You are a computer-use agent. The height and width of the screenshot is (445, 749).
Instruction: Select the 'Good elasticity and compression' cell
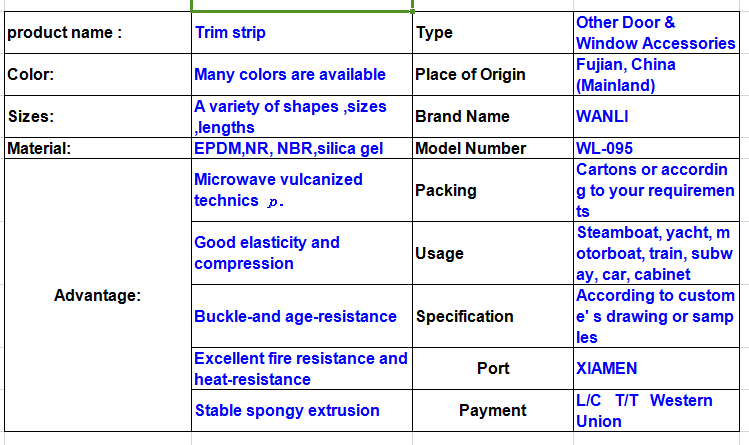(x=302, y=253)
